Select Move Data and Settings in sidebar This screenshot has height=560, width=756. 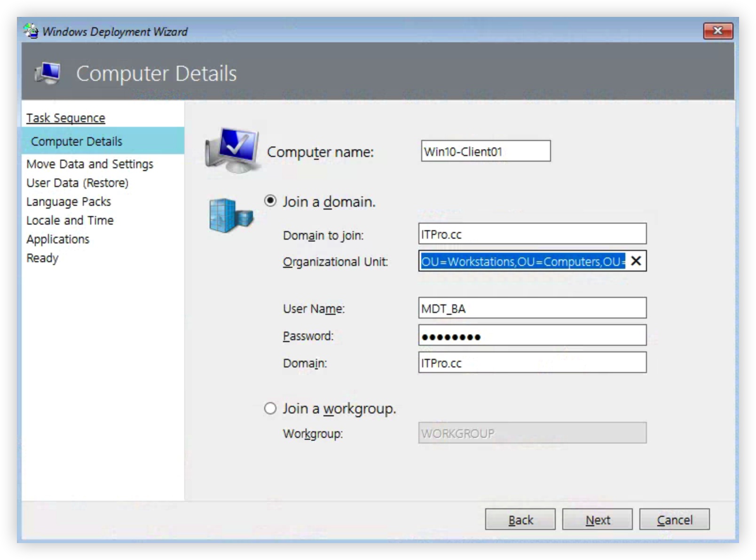pos(90,164)
